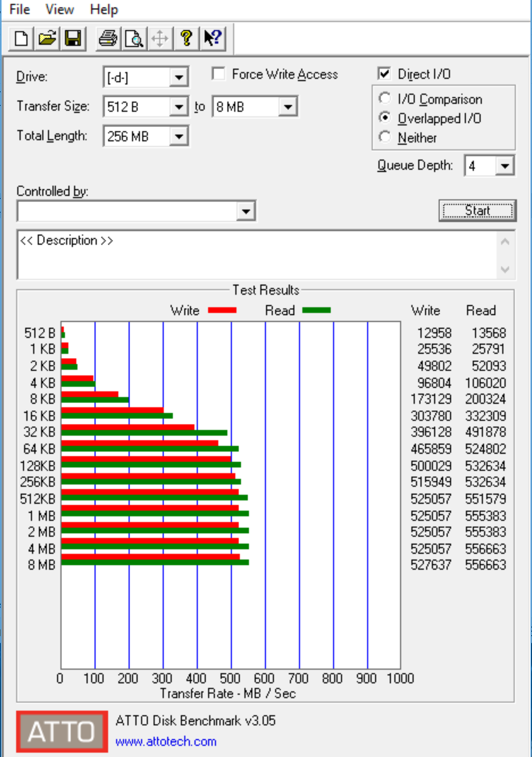The height and width of the screenshot is (757, 532).
Task: Click the Open folder toolbar icon
Action: (47, 38)
